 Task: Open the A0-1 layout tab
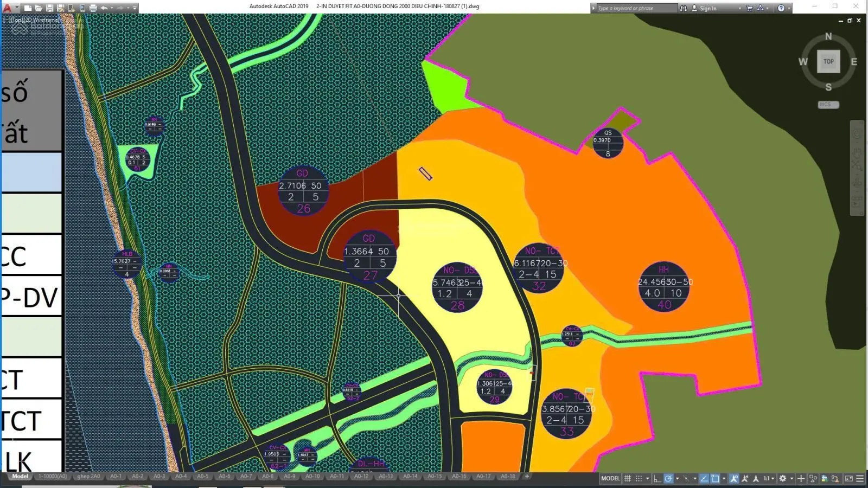tap(116, 477)
